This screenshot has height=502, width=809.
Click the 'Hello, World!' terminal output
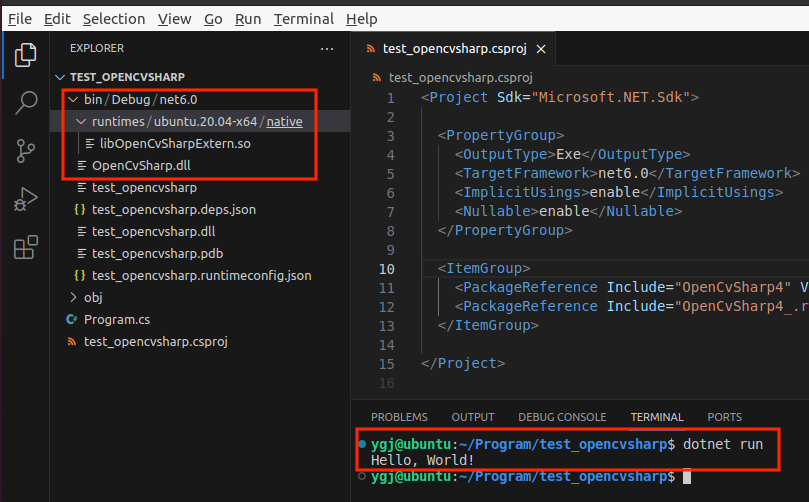pyautogui.click(x=422, y=460)
